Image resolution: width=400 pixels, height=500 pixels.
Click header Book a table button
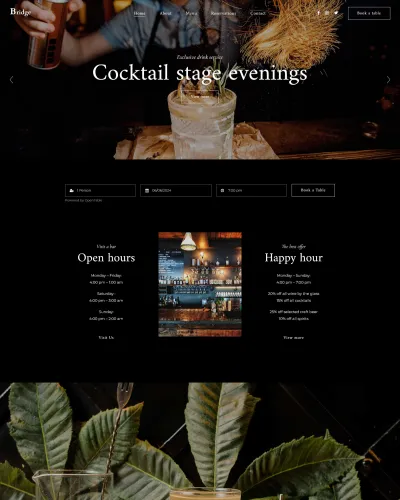(369, 13)
